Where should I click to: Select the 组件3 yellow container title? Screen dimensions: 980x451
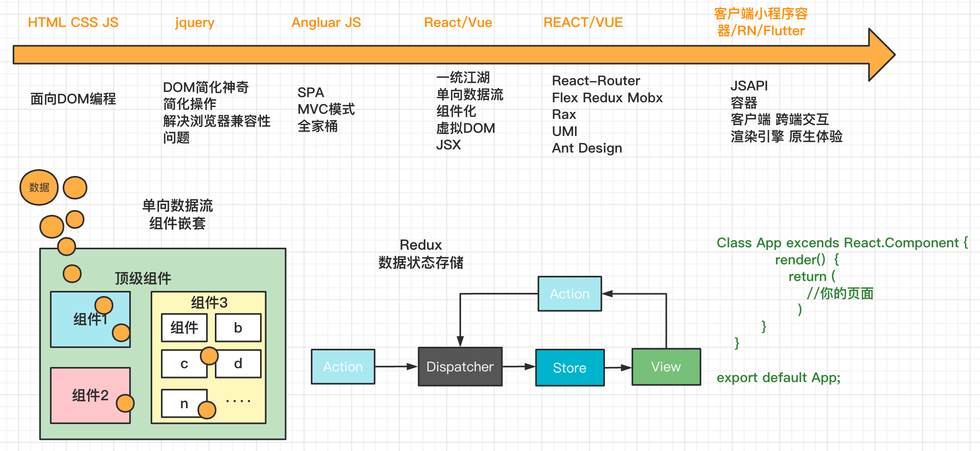209,302
